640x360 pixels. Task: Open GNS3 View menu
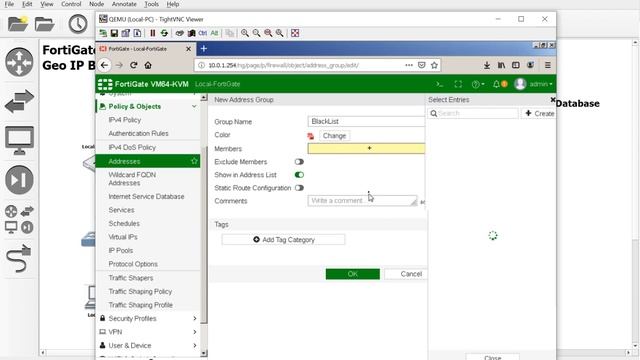point(47,4)
